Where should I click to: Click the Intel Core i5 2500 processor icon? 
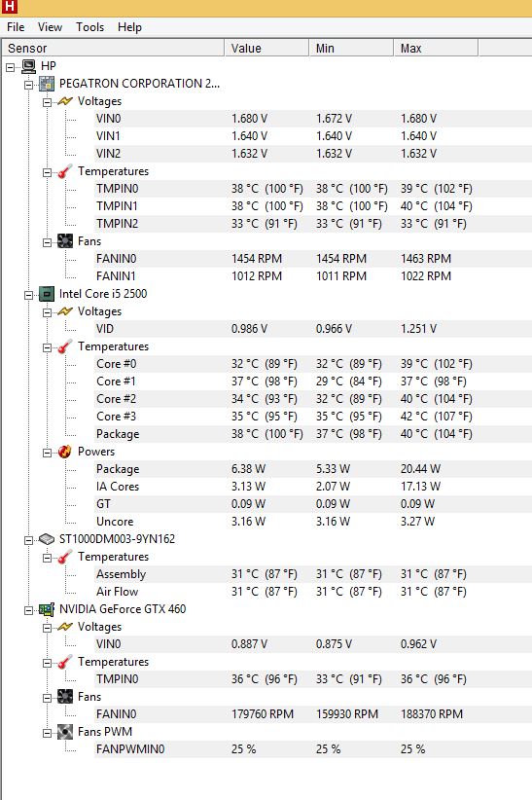coord(47,294)
